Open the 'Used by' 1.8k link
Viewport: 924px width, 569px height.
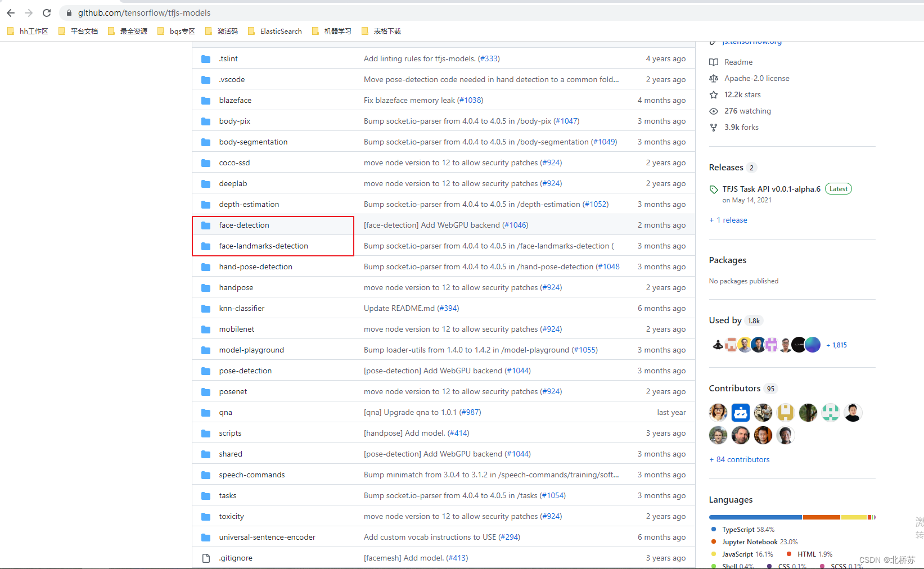pyautogui.click(x=736, y=320)
